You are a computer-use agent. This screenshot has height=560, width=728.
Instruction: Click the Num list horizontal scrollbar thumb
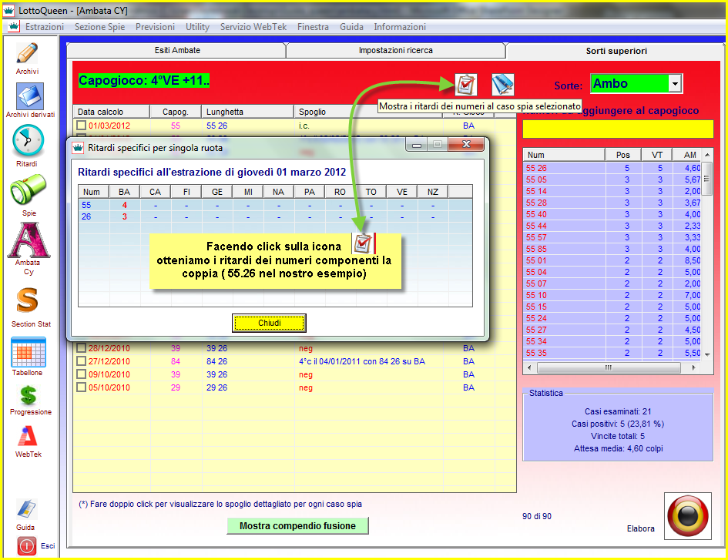(609, 367)
